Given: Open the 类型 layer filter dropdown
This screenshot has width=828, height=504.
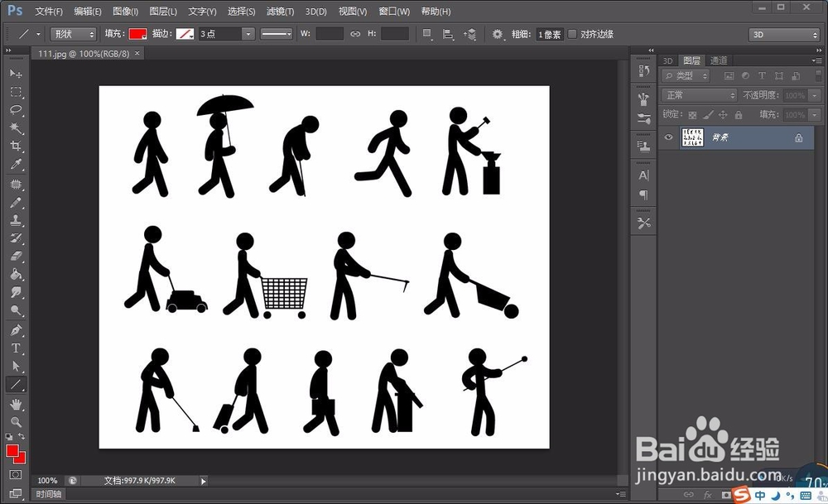Looking at the screenshot, I should coord(686,76).
